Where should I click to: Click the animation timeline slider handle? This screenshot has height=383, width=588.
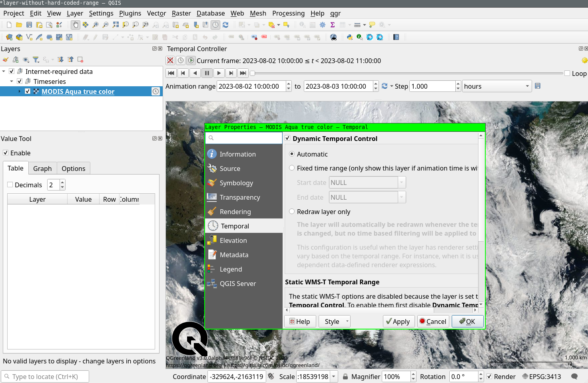pos(253,73)
